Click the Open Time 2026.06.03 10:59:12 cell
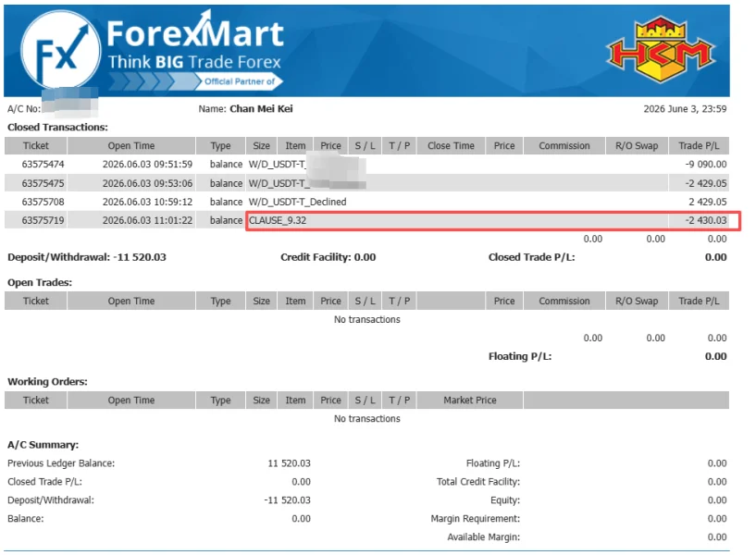756x555 pixels. 147,202
